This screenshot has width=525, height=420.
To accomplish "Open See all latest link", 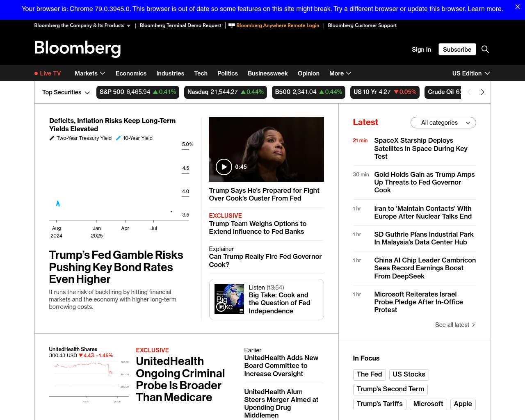I will point(455,325).
